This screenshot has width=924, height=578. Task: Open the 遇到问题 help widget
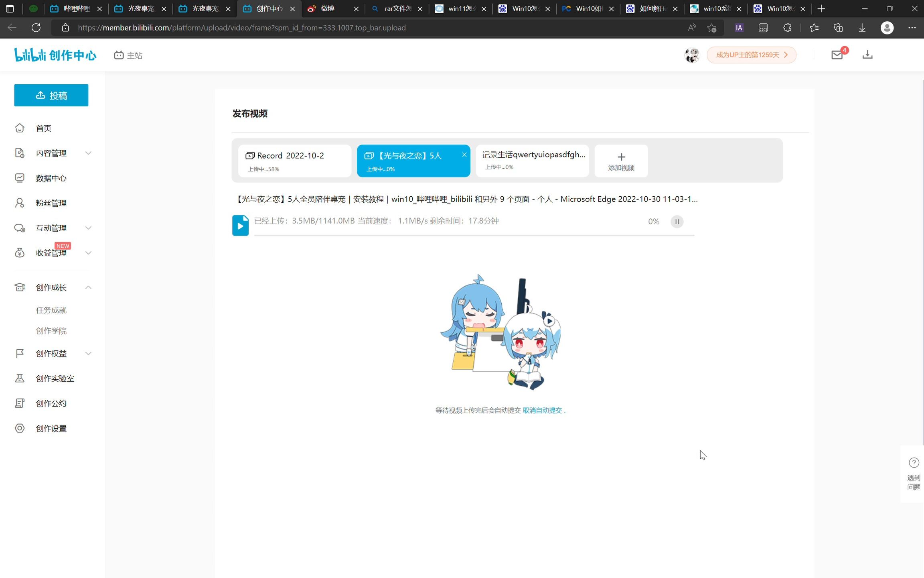pyautogui.click(x=914, y=474)
